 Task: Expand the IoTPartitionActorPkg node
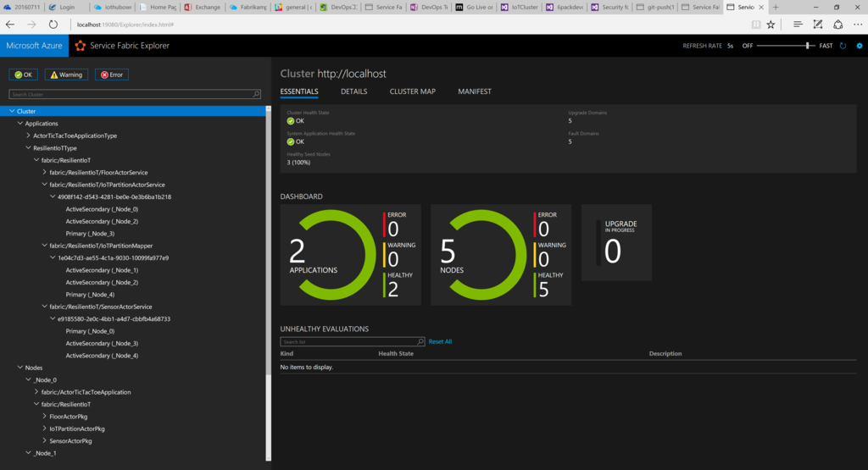coord(44,429)
